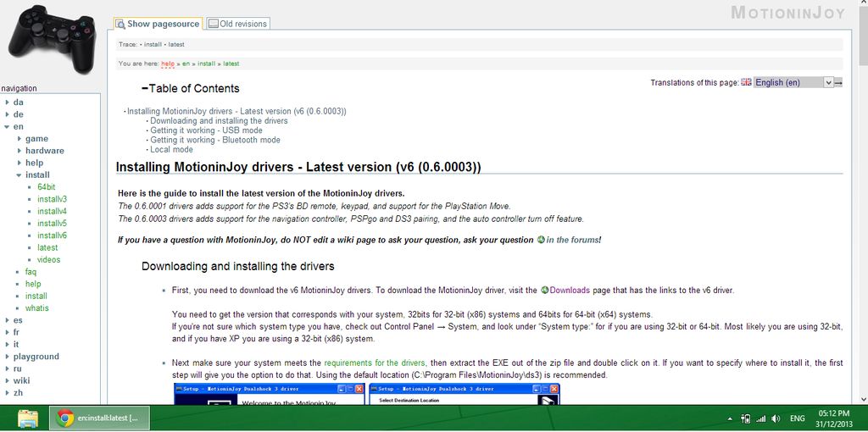The image size is (868, 432).
Task: Open the 64bit page in navigation
Action: coord(47,187)
